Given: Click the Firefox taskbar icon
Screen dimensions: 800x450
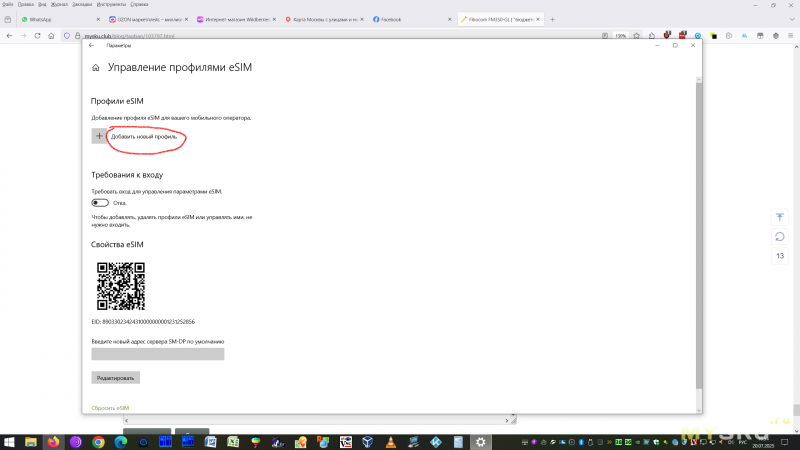Looking at the screenshot, I should 53,442.
